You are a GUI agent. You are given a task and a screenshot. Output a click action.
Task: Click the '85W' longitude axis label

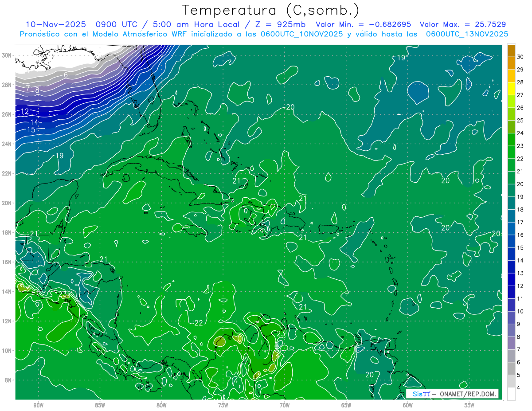click(x=100, y=406)
